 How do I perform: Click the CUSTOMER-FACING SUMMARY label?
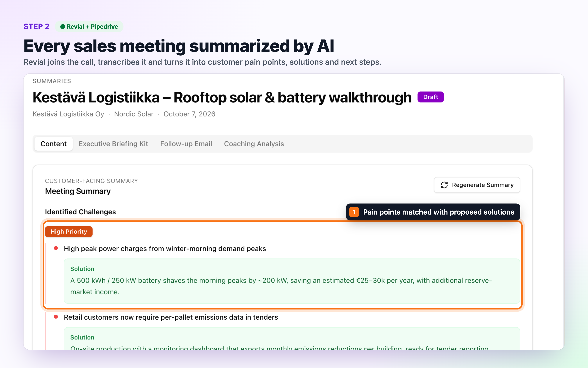91,181
